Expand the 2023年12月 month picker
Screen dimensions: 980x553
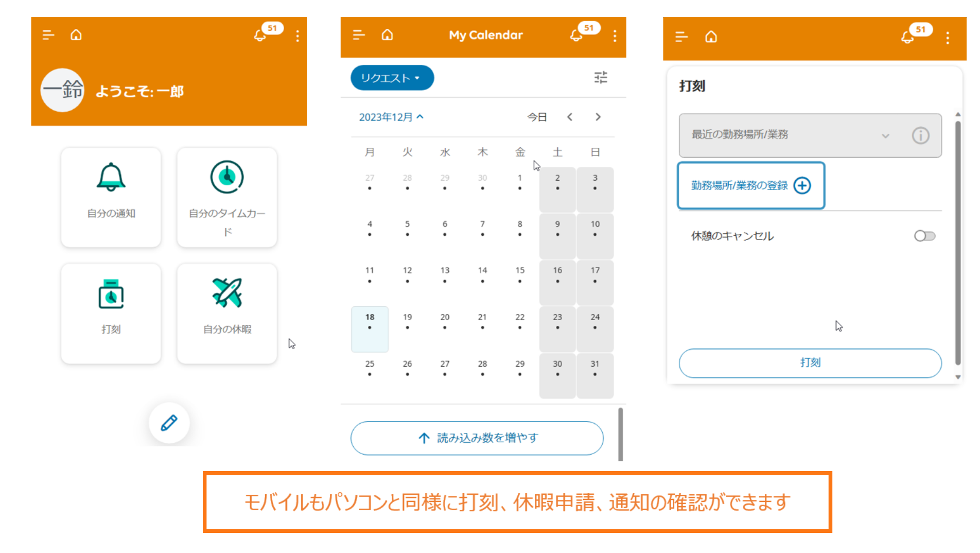tap(391, 117)
